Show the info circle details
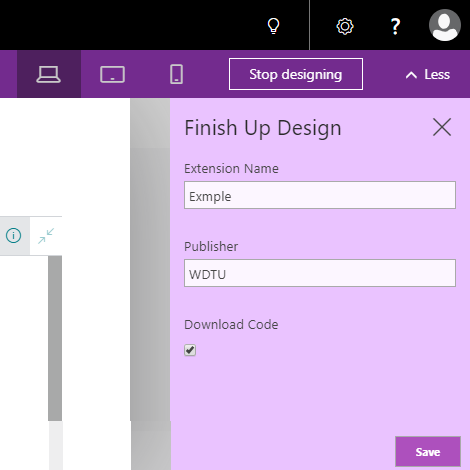The height and width of the screenshot is (470, 470). tap(14, 236)
